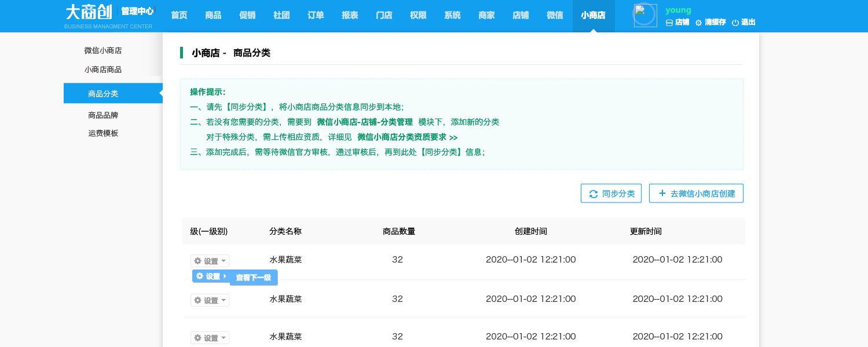Viewport: 868px width, 347px height.
Task: Open the first row's 设置 dropdown
Action: coord(210,261)
